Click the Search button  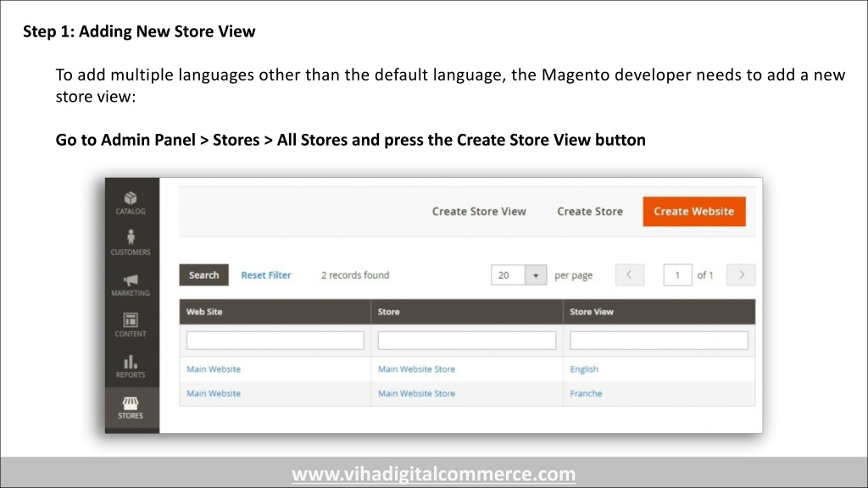[x=203, y=275]
